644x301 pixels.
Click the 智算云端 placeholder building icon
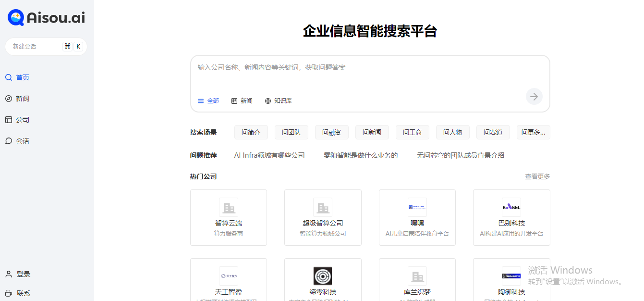click(x=229, y=207)
